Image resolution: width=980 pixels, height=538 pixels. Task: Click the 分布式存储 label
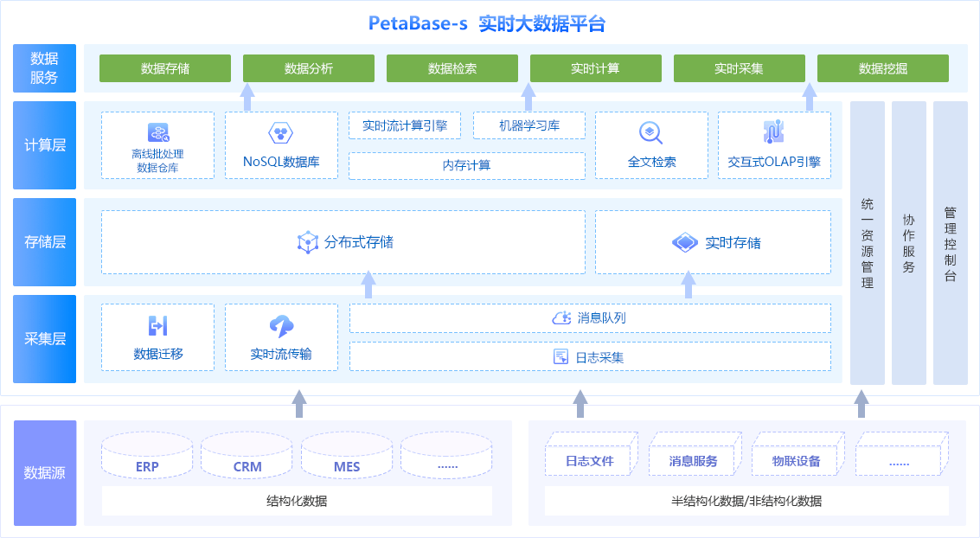click(x=359, y=242)
